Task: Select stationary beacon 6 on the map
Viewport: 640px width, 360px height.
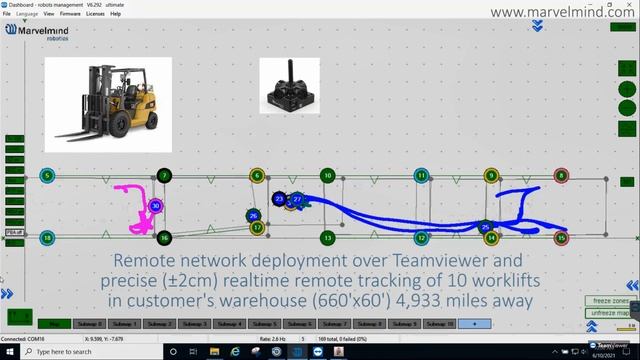Action: (x=257, y=176)
